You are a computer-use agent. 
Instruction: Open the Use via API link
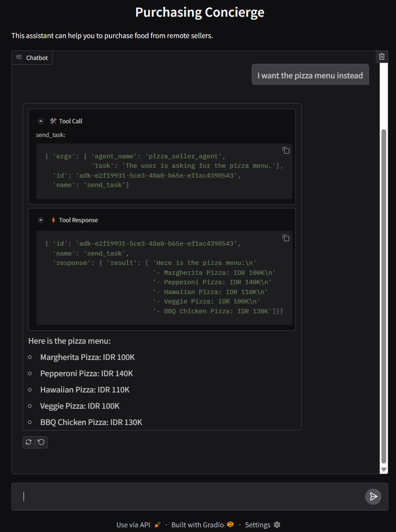[133, 525]
